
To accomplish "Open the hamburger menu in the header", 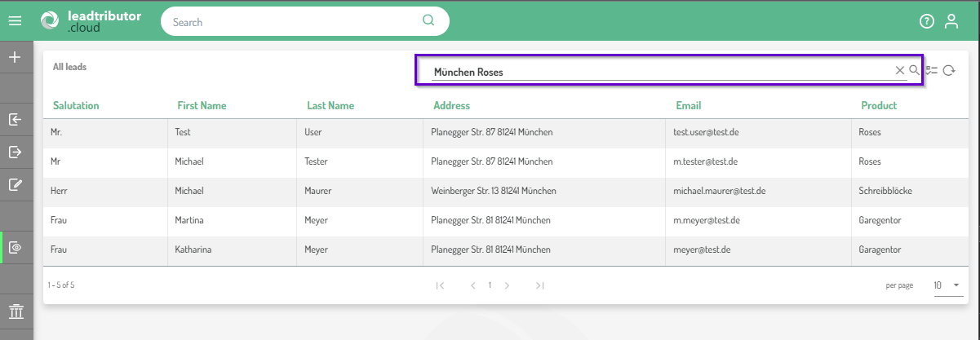I will 15,21.
